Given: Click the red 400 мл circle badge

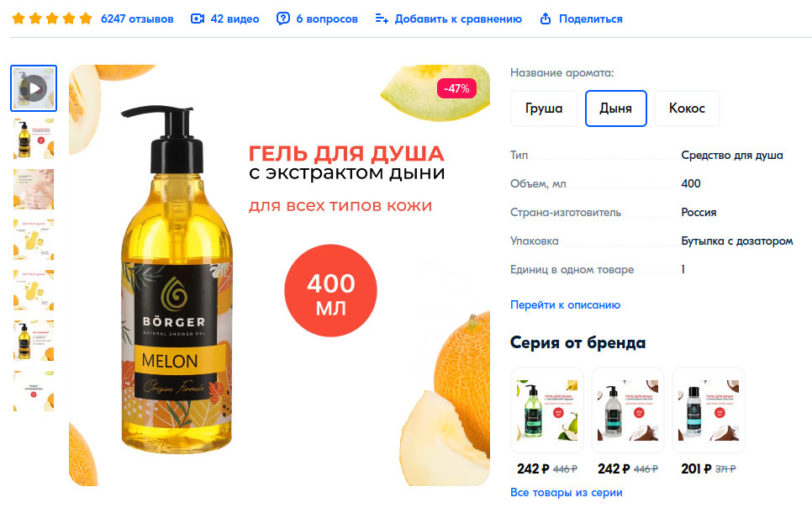Looking at the screenshot, I should coord(330,291).
